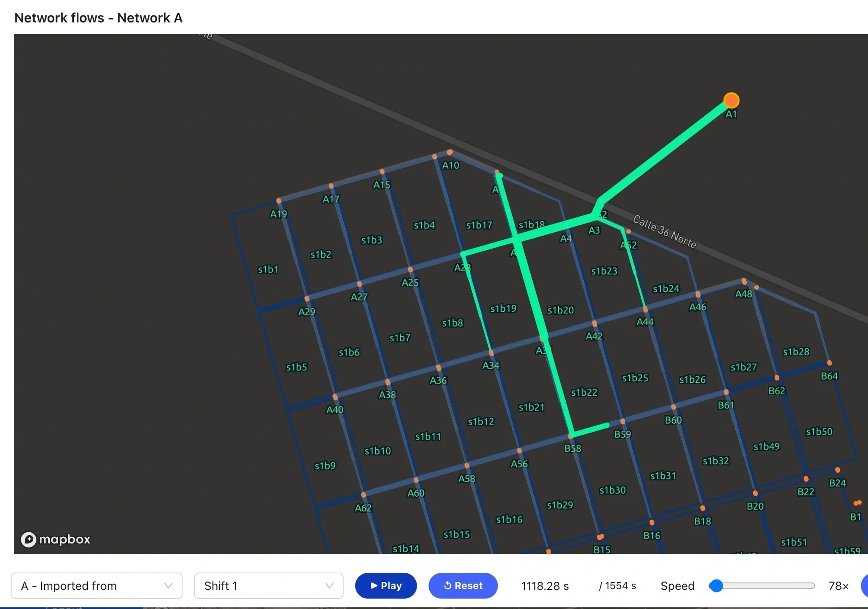Click the A44 node label
868x609 pixels.
tap(645, 322)
